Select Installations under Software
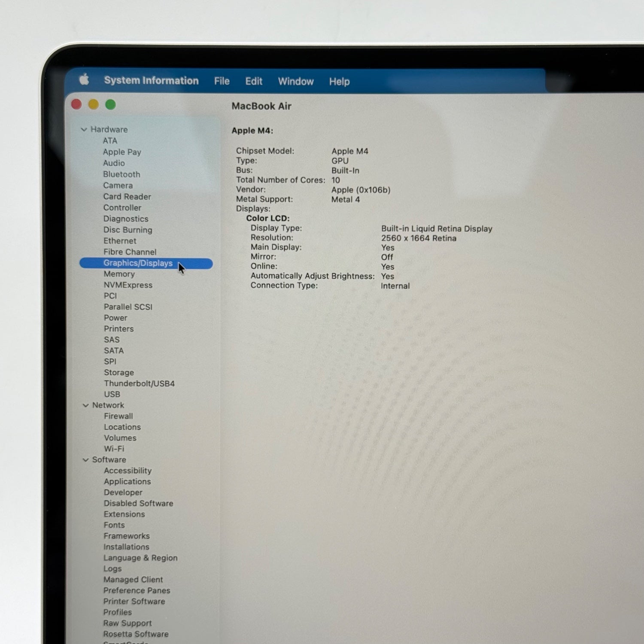 (126, 547)
